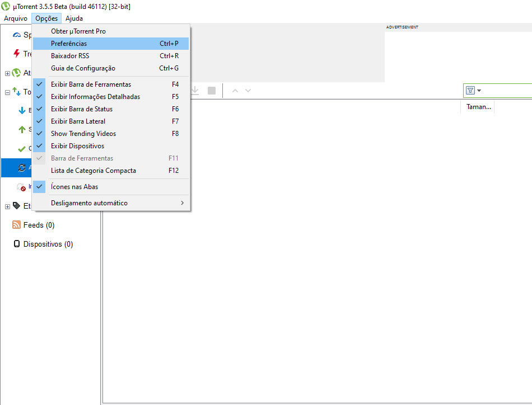Click the blue speedometer sidebar icon
Image resolution: width=532 pixels, height=405 pixels.
tap(17, 35)
